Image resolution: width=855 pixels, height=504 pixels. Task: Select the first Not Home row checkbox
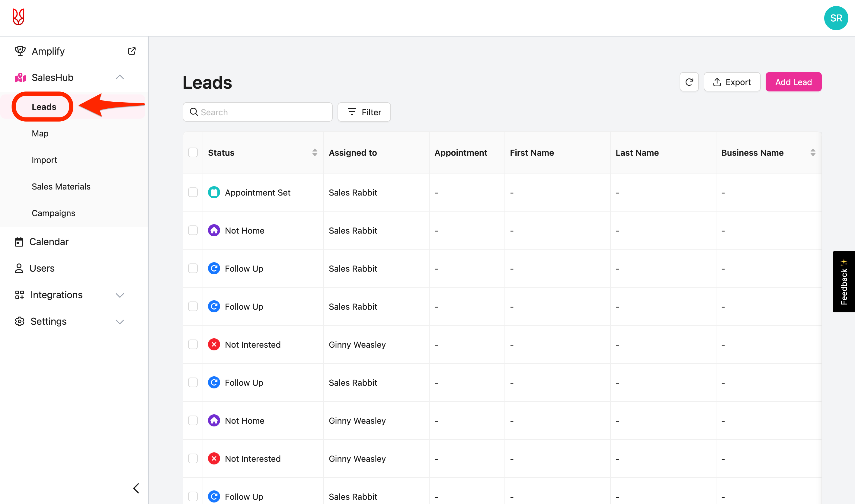[x=193, y=230]
